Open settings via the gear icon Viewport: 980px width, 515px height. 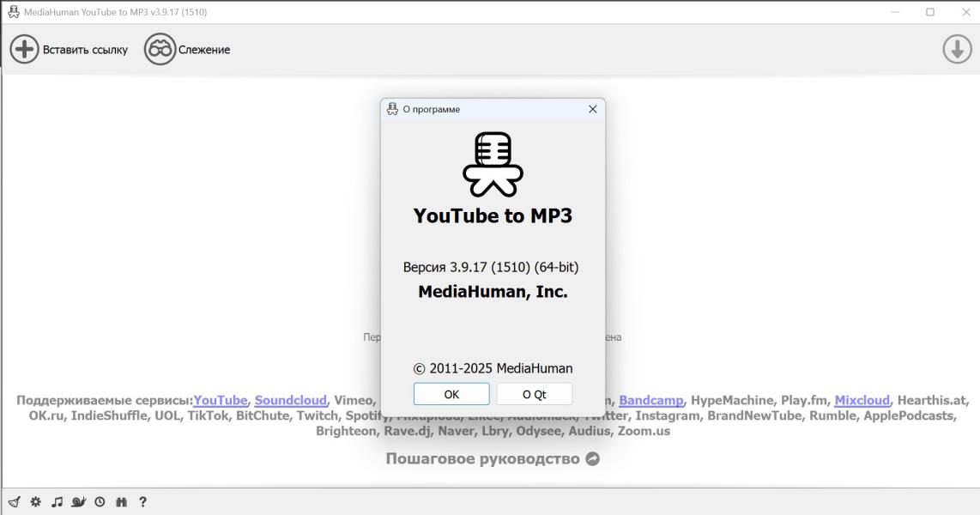point(36,502)
